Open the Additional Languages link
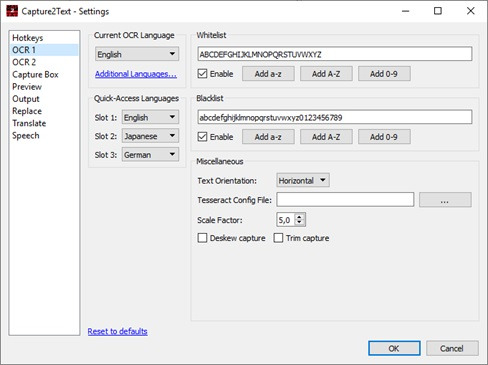This screenshot has width=488, height=365. (136, 74)
